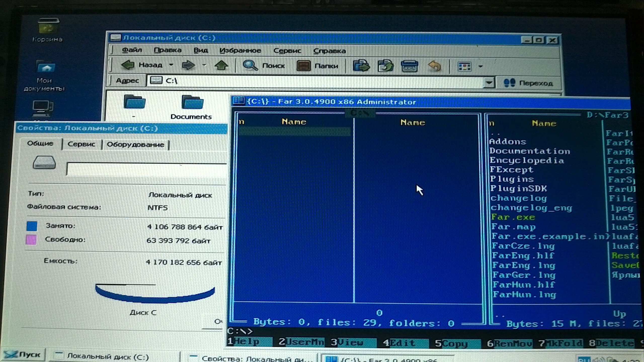This screenshot has height=362, width=644.
Task: Click the Пуск start button
Action: [x=23, y=355]
